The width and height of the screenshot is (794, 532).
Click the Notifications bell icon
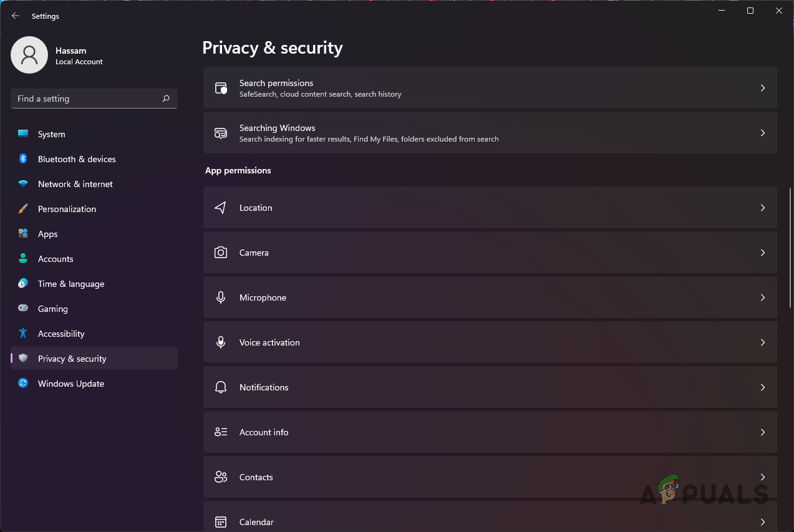[x=220, y=387]
